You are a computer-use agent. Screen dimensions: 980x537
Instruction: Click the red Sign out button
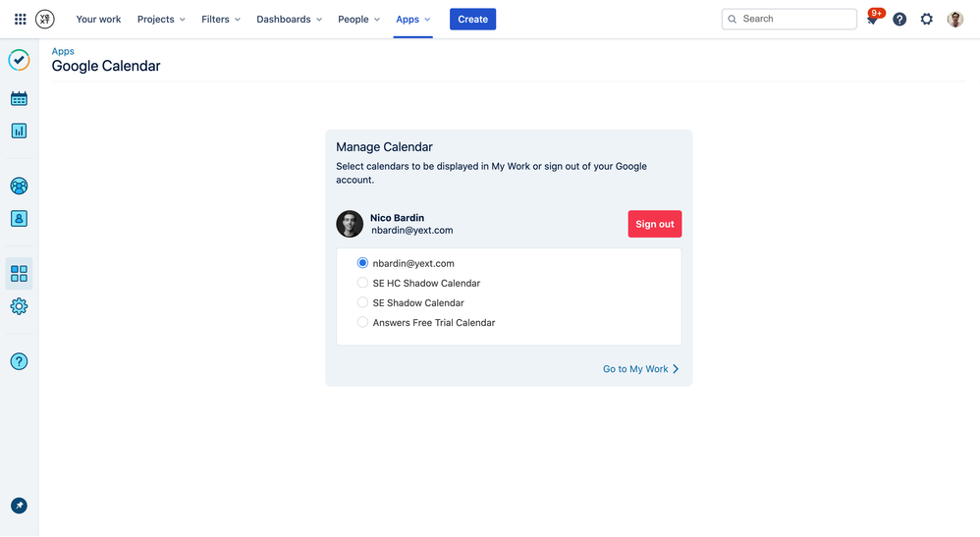(x=654, y=224)
